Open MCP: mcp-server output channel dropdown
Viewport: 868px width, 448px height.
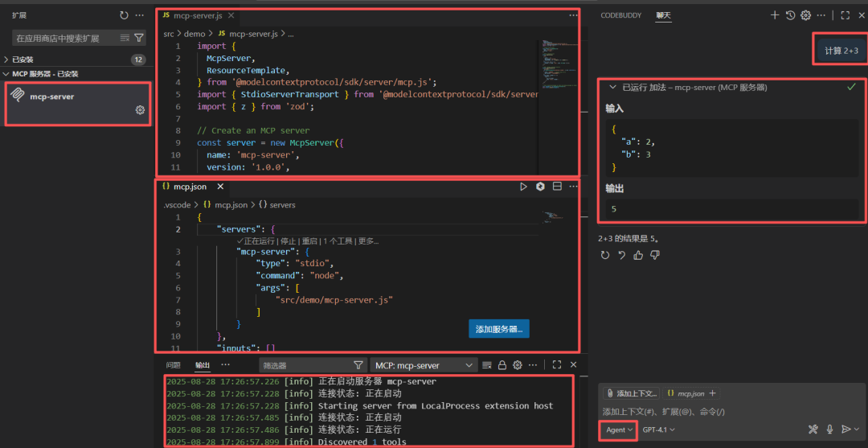[x=424, y=365]
